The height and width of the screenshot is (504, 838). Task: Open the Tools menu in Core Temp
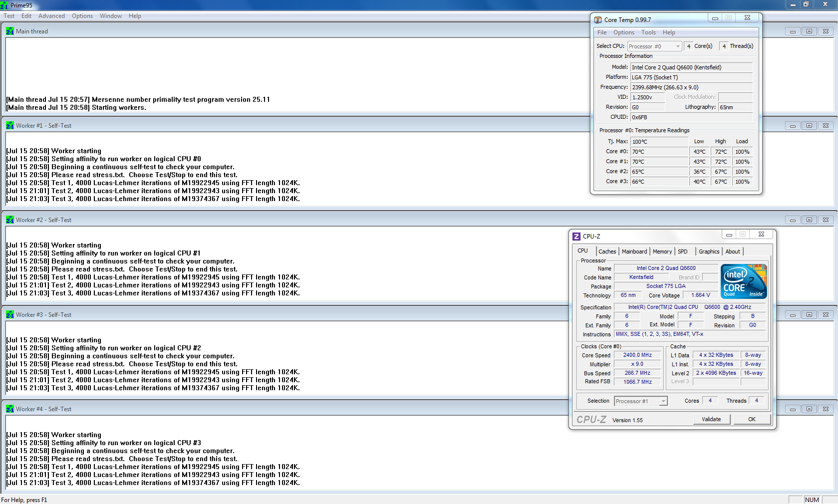[x=649, y=32]
